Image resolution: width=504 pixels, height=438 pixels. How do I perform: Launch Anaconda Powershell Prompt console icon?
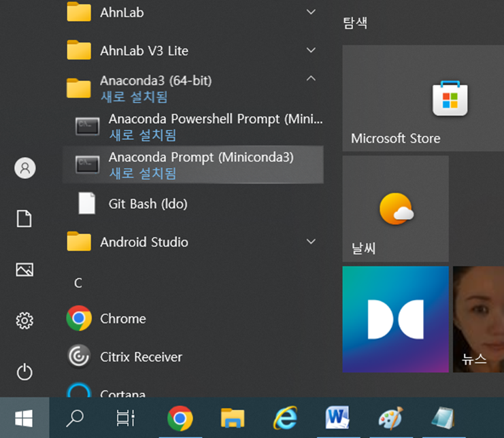tap(87, 127)
